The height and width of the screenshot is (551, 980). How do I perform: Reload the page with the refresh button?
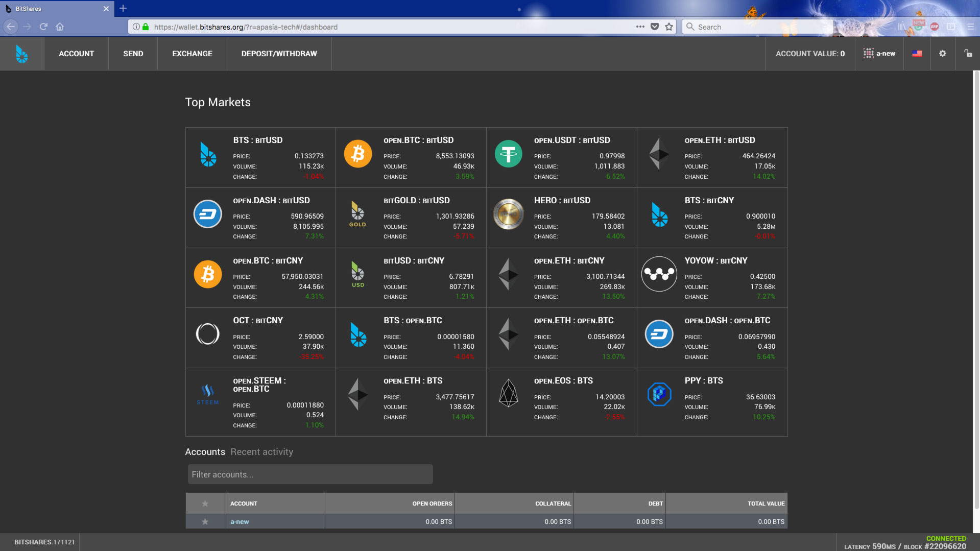click(43, 27)
